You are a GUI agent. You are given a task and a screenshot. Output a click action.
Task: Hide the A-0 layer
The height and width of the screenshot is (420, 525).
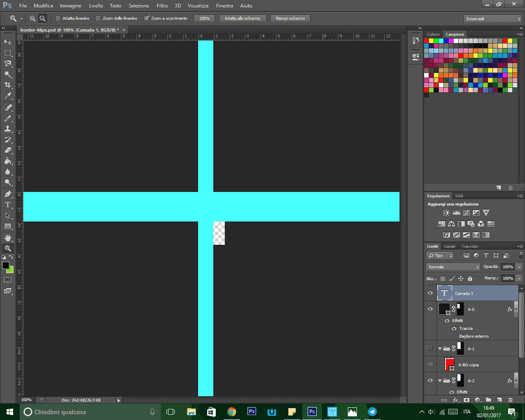click(x=430, y=309)
